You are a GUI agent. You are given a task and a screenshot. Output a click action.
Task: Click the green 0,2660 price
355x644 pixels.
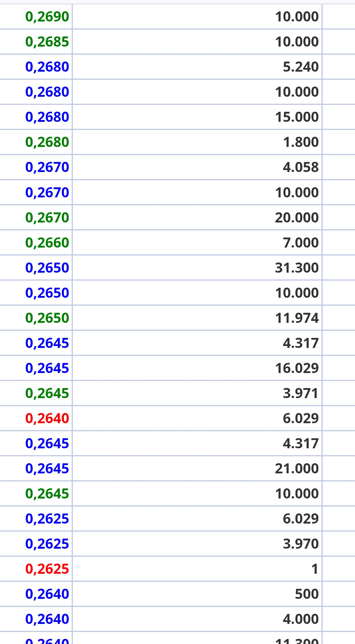click(47, 243)
